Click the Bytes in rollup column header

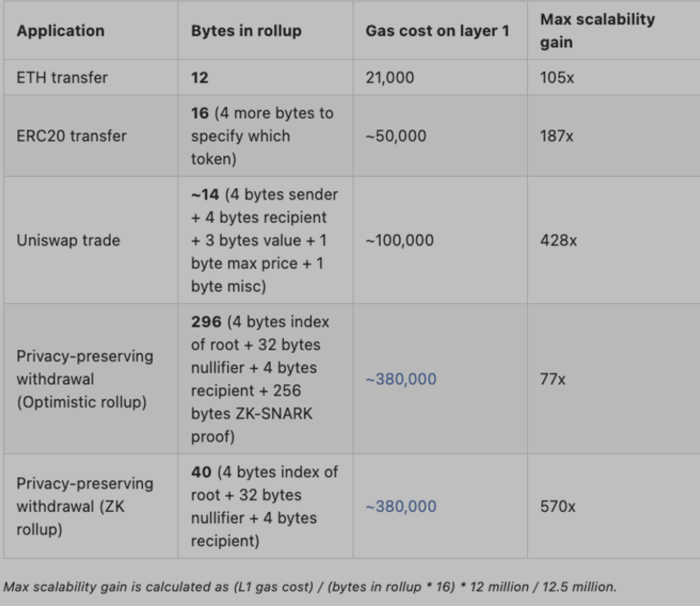click(246, 31)
